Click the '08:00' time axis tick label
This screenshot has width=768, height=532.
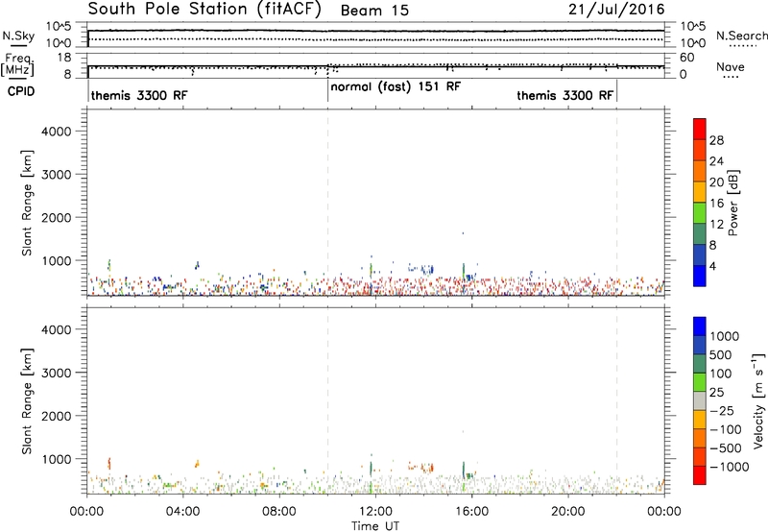[279, 512]
